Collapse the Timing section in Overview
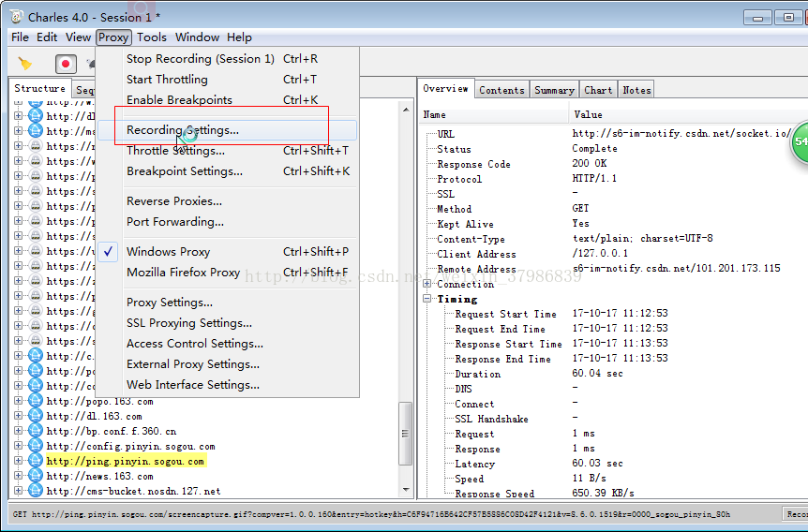The width and height of the screenshot is (808, 532). point(426,298)
